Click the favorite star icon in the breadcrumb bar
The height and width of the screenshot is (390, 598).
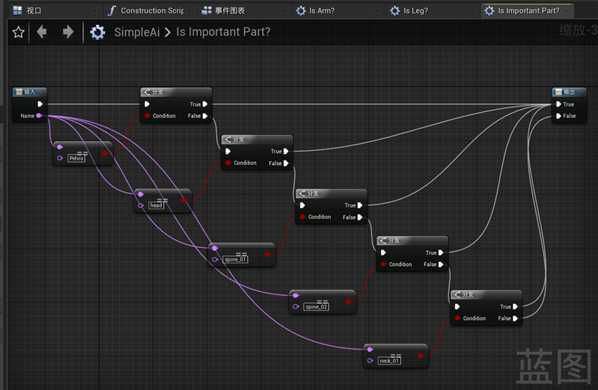[18, 32]
